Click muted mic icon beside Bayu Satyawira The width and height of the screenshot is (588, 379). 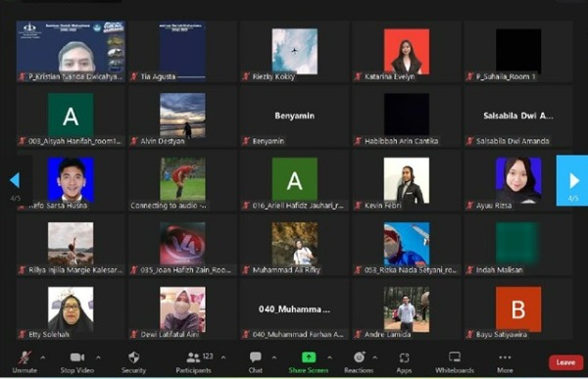click(x=469, y=334)
